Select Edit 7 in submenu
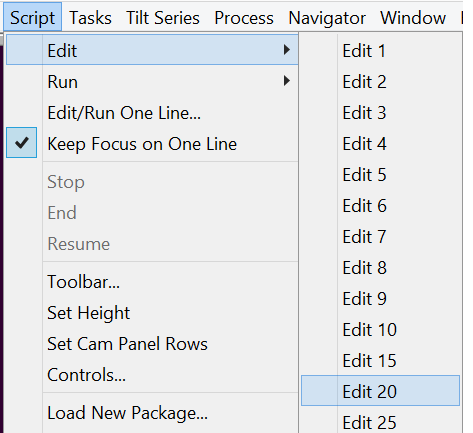Image resolution: width=473 pixels, height=433 pixels. click(380, 237)
